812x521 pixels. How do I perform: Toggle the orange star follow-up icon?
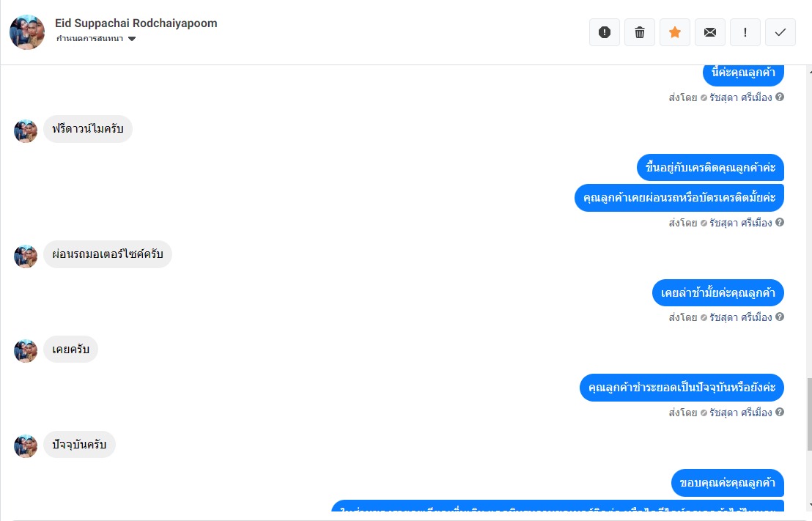[675, 32]
